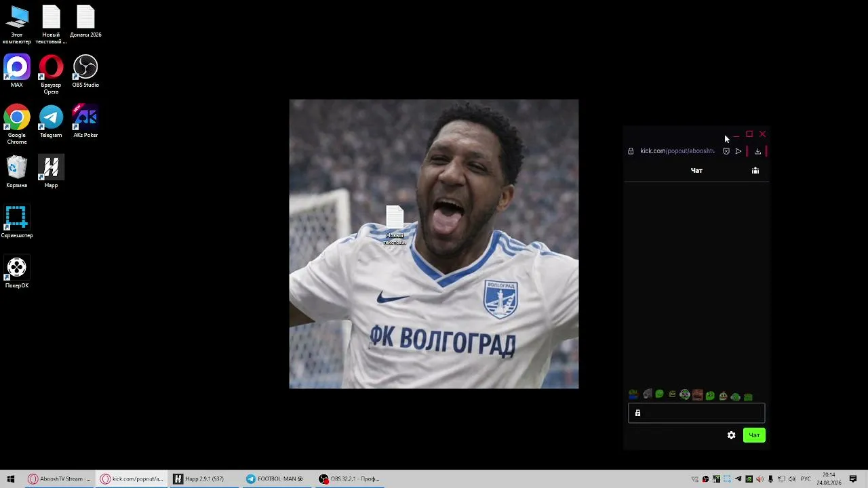Click the lock icon beside kick.com address
This screenshot has width=868, height=488.
pos(631,151)
